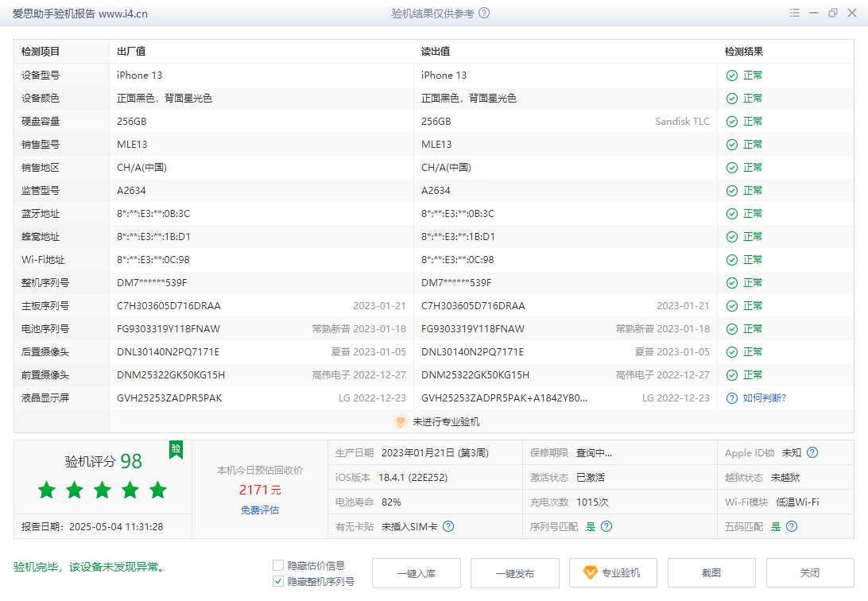Click factory value MLE13 in 销售型号 row

(x=132, y=145)
